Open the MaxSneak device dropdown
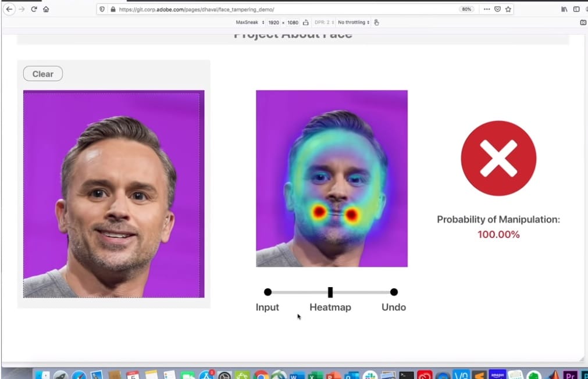 250,23
